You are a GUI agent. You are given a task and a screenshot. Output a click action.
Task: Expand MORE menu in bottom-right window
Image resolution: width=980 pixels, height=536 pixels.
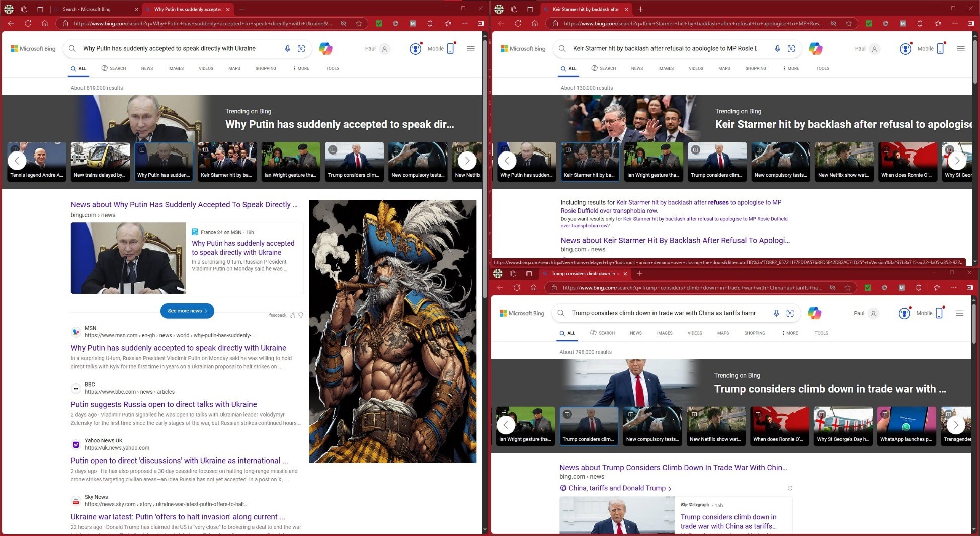(790, 333)
